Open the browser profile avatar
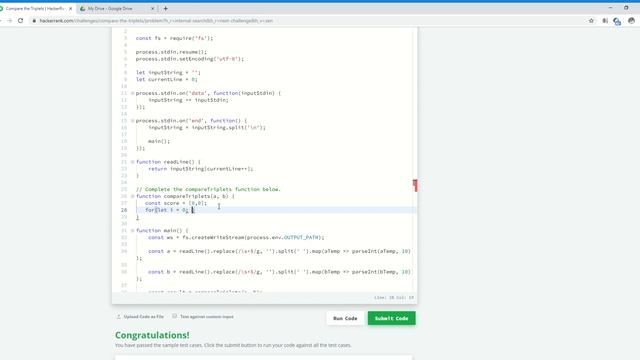 [x=631, y=20]
